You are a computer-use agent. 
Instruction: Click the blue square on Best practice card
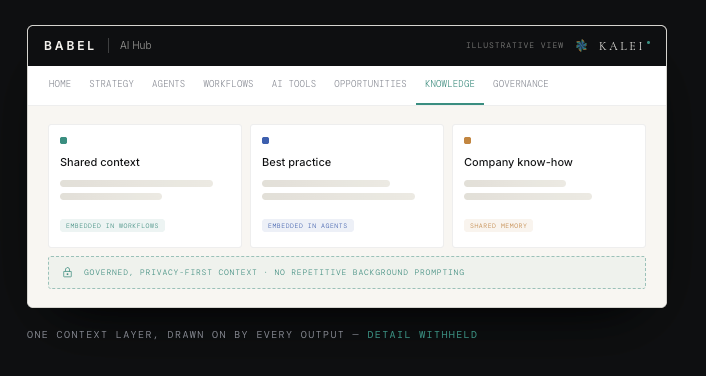(x=266, y=140)
